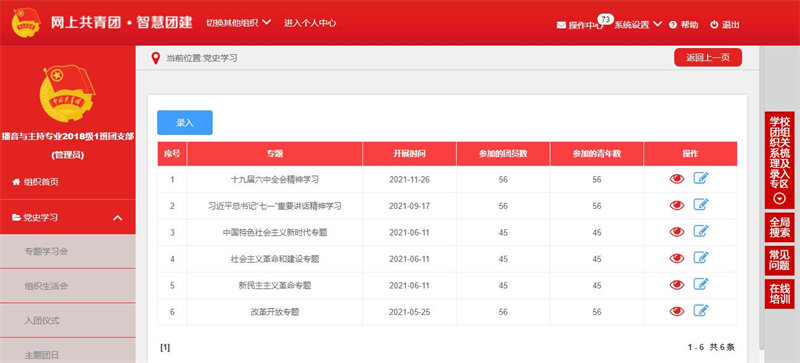Open the 操作中心 mail icon

tap(561, 25)
